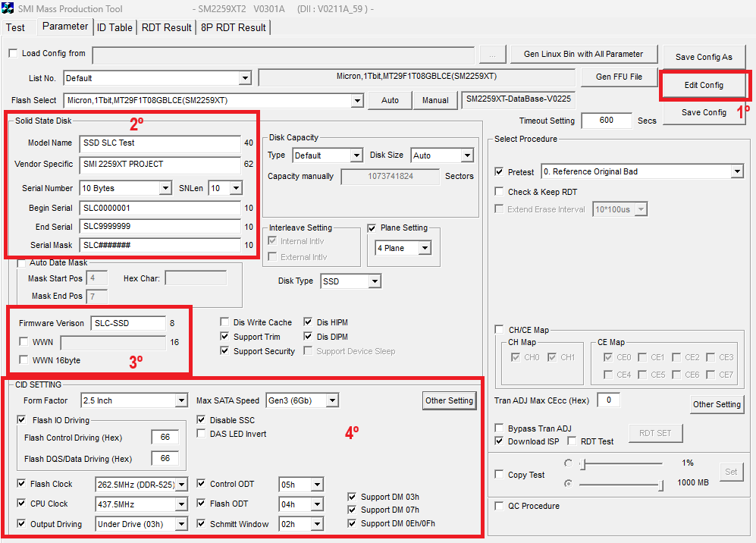Expand the List No. dropdown
756x543 pixels.
click(x=246, y=78)
